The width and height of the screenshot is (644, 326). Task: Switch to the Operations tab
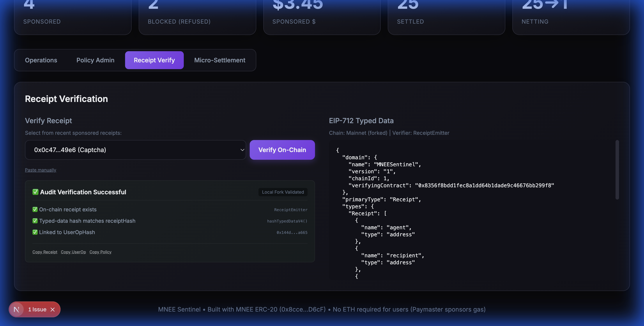(41, 60)
